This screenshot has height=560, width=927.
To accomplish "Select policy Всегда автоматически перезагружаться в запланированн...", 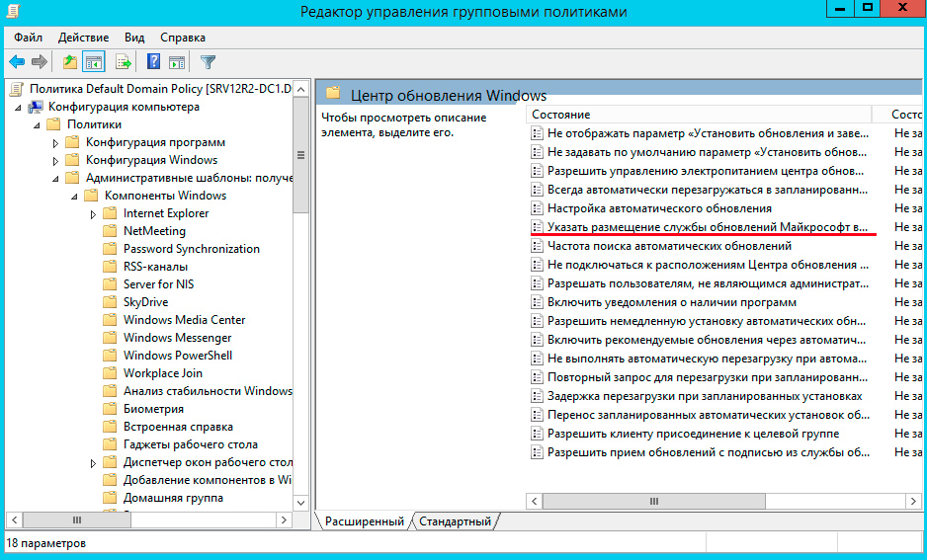I will tap(707, 190).
